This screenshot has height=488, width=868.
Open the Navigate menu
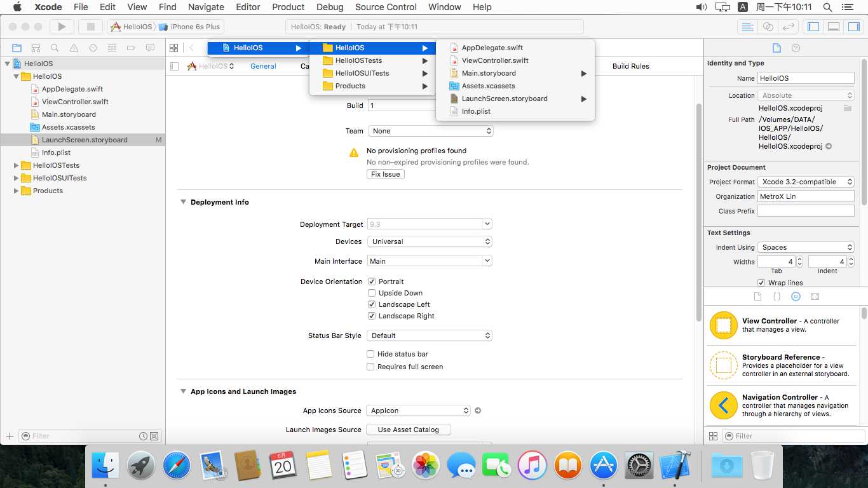[206, 7]
